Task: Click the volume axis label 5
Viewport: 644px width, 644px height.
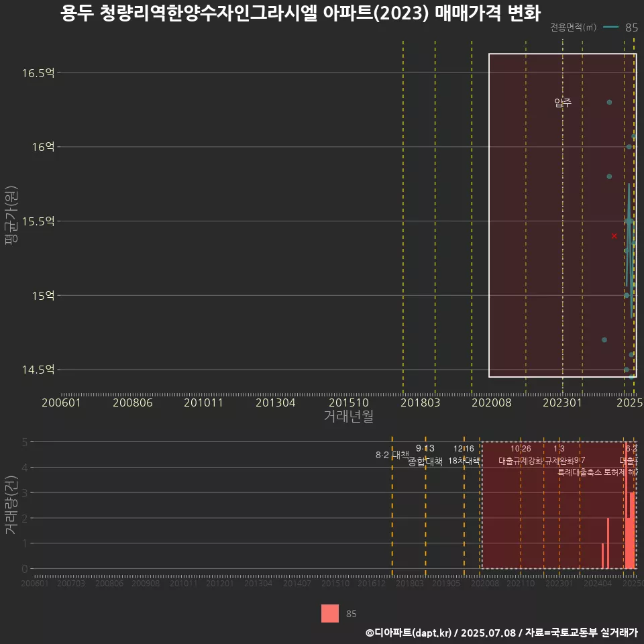Action: [25, 442]
